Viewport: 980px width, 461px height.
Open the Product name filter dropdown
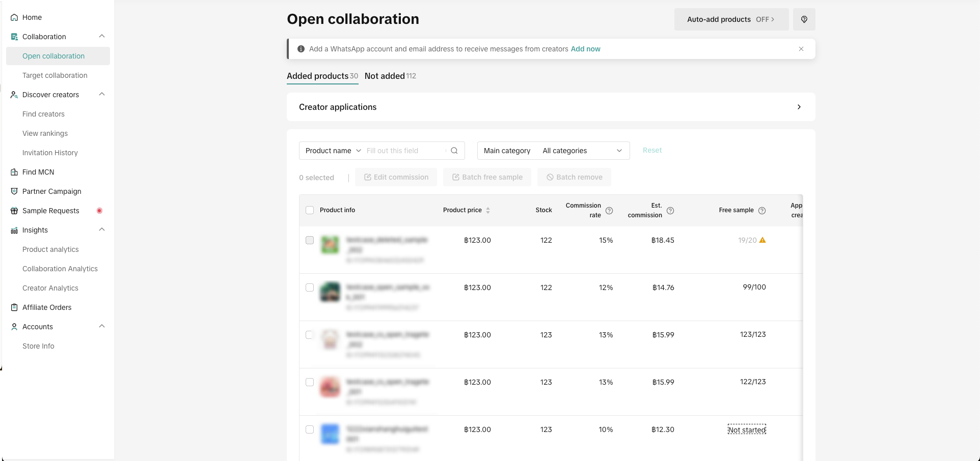pyautogui.click(x=333, y=151)
